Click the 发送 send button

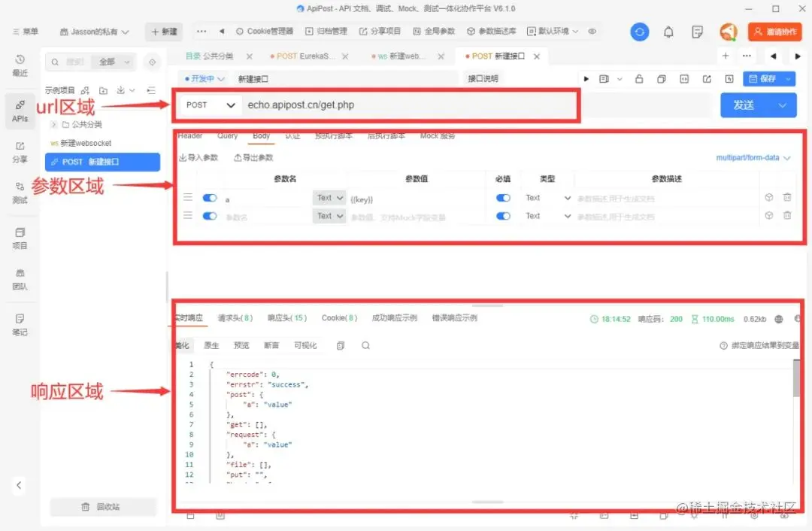pos(744,105)
